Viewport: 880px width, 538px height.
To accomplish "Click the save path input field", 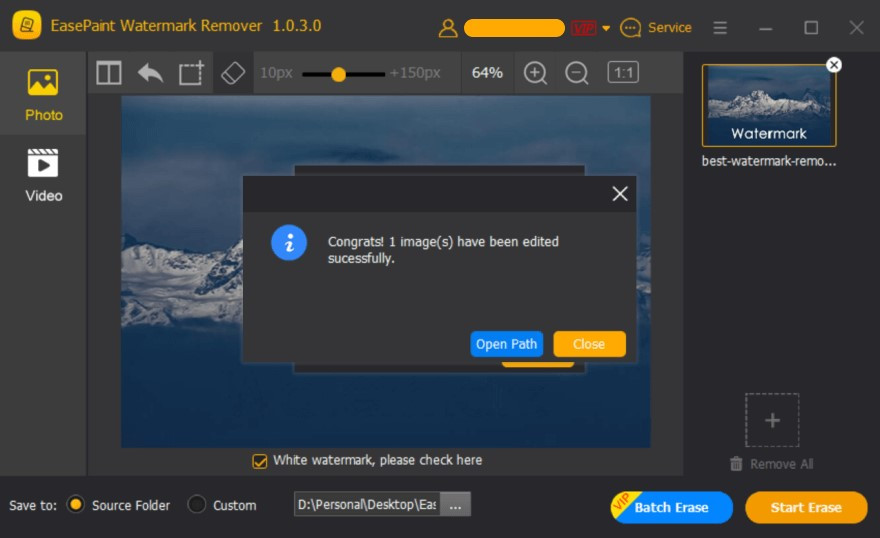I will pyautogui.click(x=367, y=504).
